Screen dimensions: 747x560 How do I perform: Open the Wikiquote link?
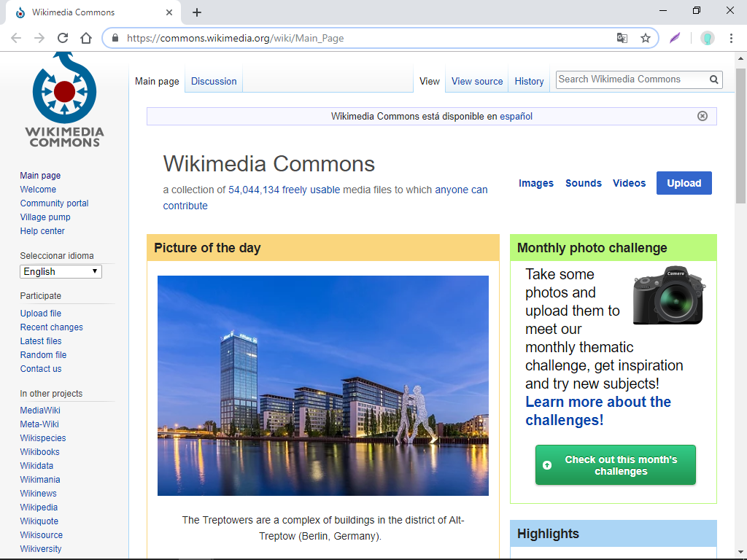(x=39, y=521)
